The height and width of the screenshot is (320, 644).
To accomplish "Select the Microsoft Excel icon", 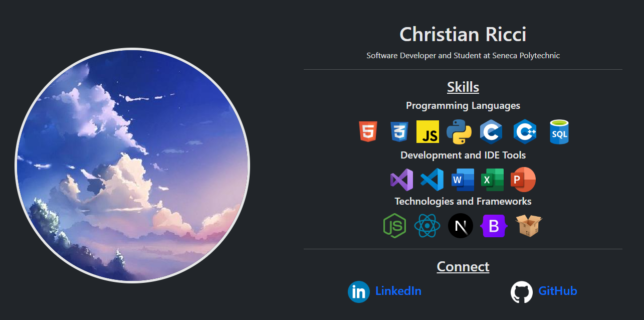I will [492, 180].
